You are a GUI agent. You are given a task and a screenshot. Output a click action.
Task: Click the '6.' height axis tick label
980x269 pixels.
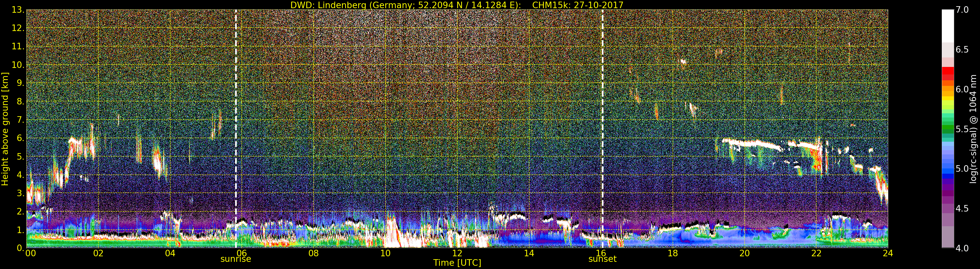(20, 138)
